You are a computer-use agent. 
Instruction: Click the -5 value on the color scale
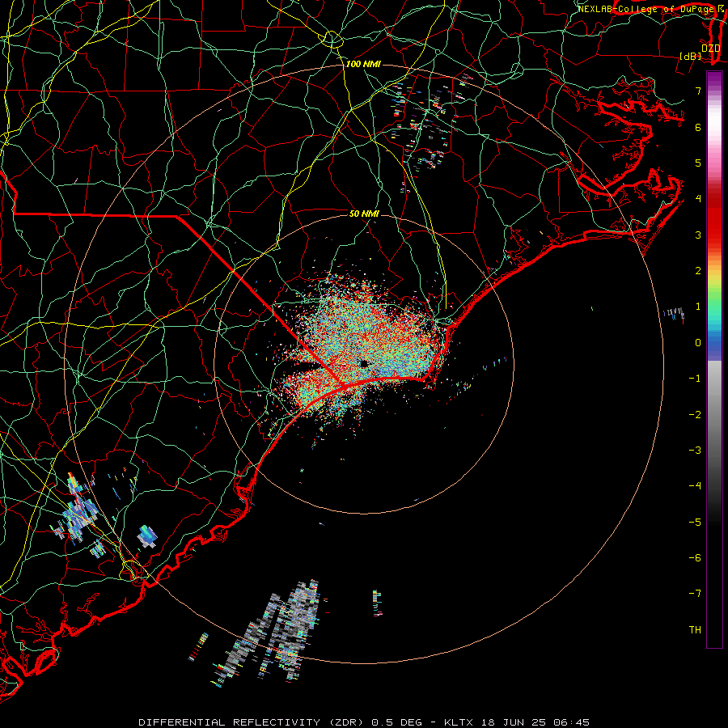pyautogui.click(x=695, y=523)
